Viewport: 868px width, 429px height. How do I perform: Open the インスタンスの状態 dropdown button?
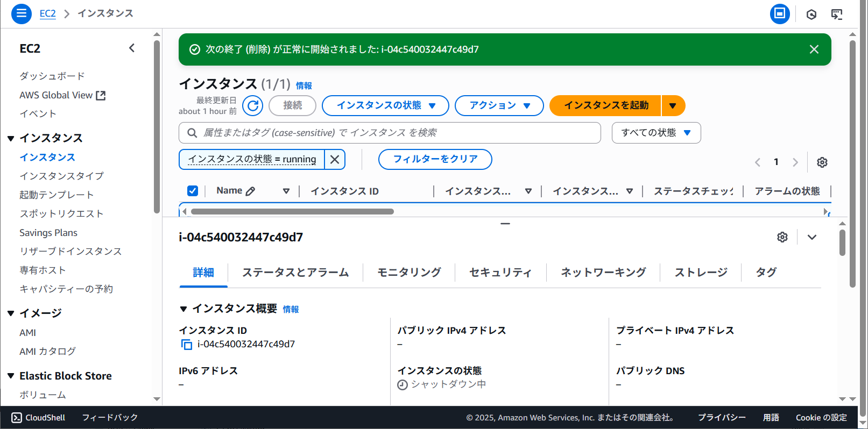point(385,106)
